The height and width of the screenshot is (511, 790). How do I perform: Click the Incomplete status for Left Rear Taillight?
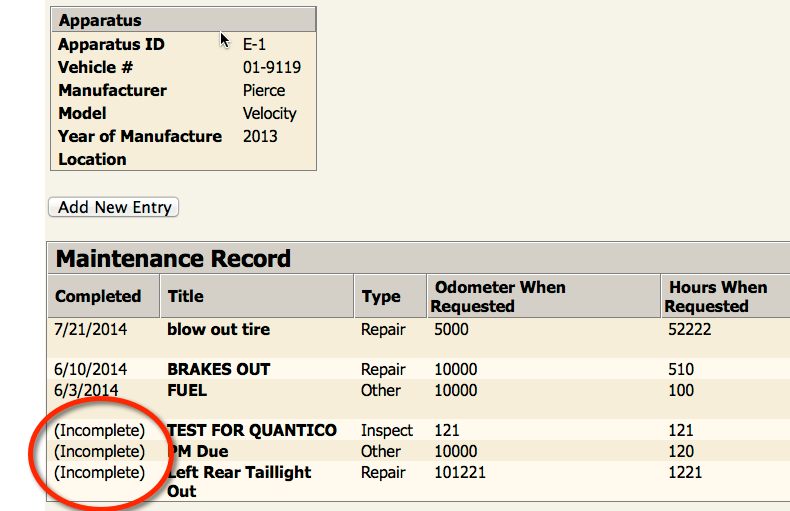[x=100, y=473]
